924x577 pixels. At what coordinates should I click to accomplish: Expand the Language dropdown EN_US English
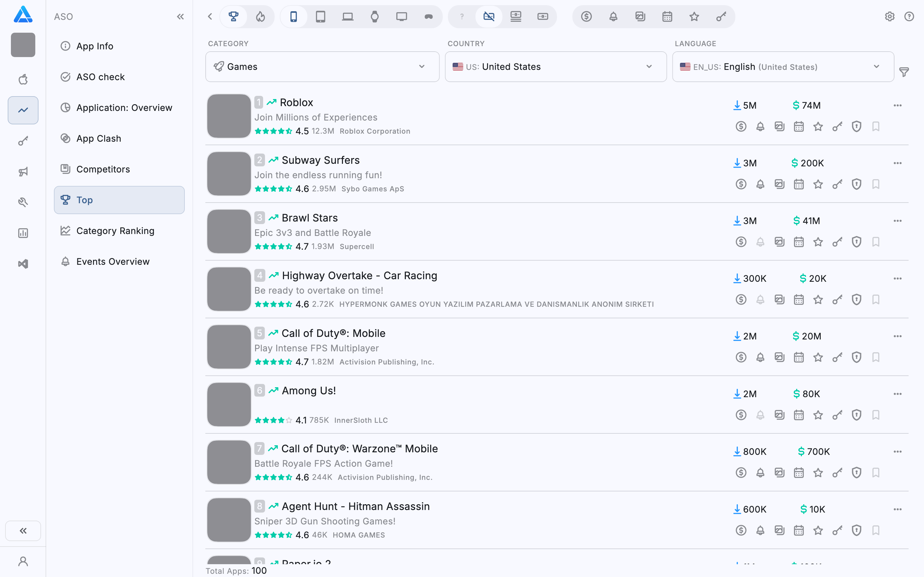783,67
